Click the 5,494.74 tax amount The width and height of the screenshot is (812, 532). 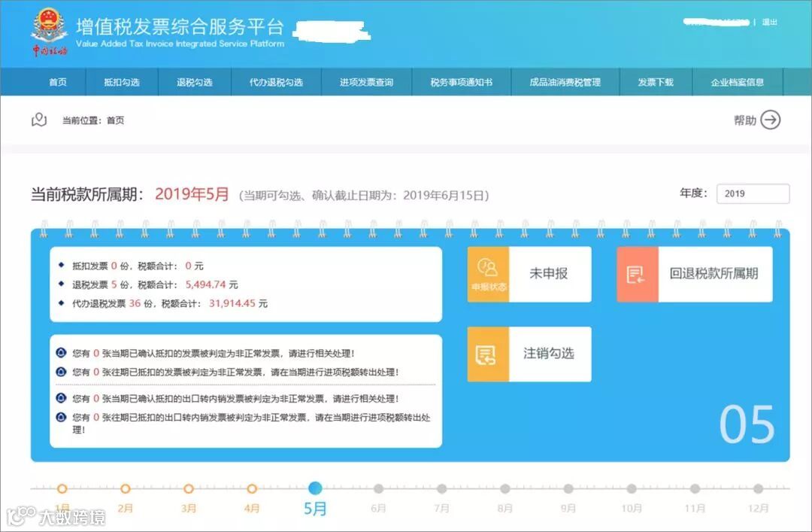pyautogui.click(x=205, y=284)
